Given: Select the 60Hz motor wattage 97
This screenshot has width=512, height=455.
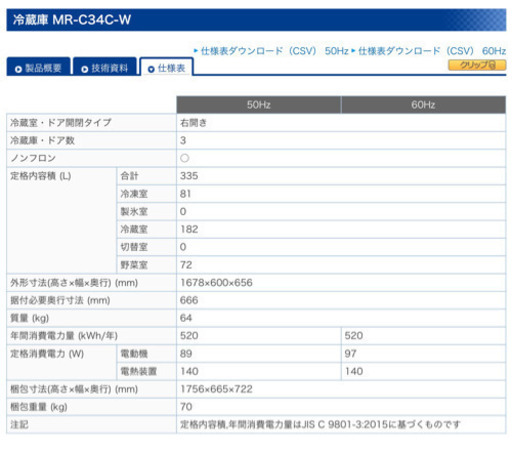Looking at the screenshot, I should point(351,353).
